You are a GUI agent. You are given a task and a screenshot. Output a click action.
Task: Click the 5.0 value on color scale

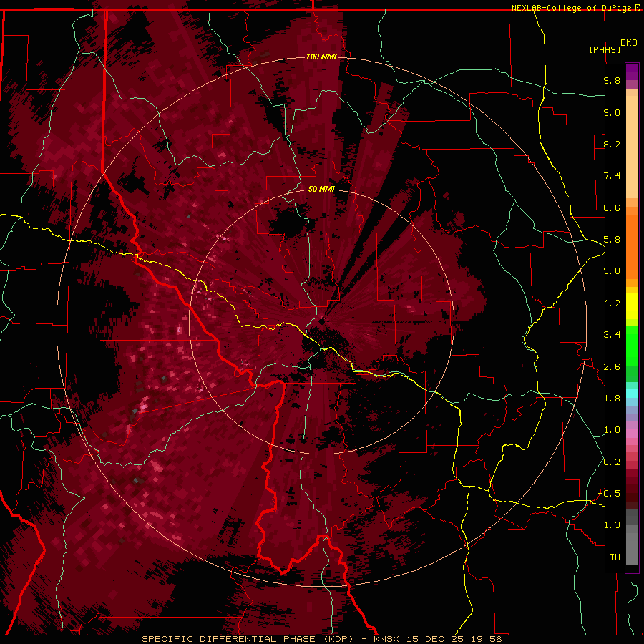coord(612,271)
